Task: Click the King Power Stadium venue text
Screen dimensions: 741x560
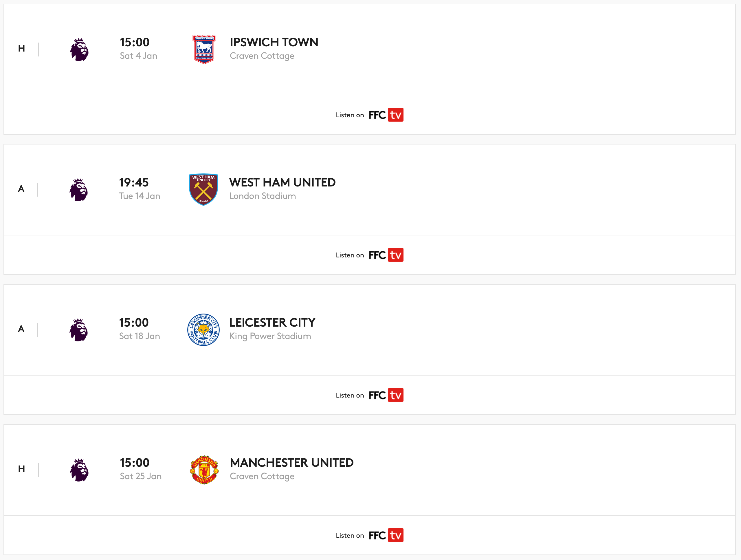Action: [x=270, y=336]
